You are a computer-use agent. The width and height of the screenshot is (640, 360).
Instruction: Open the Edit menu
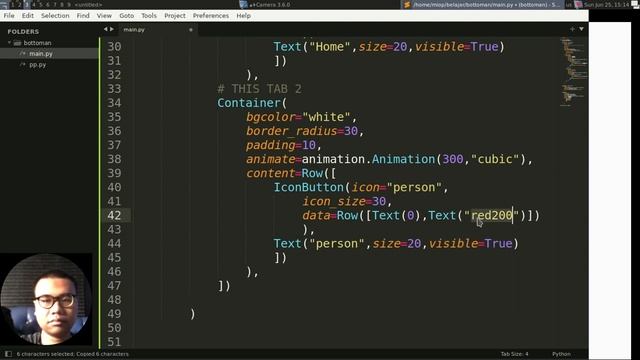(28, 16)
